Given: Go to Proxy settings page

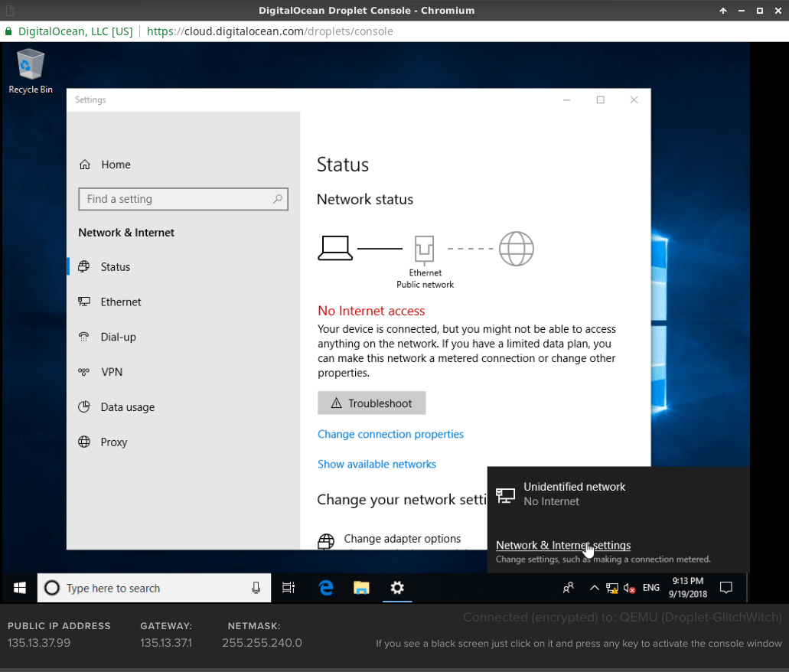Looking at the screenshot, I should pos(114,442).
